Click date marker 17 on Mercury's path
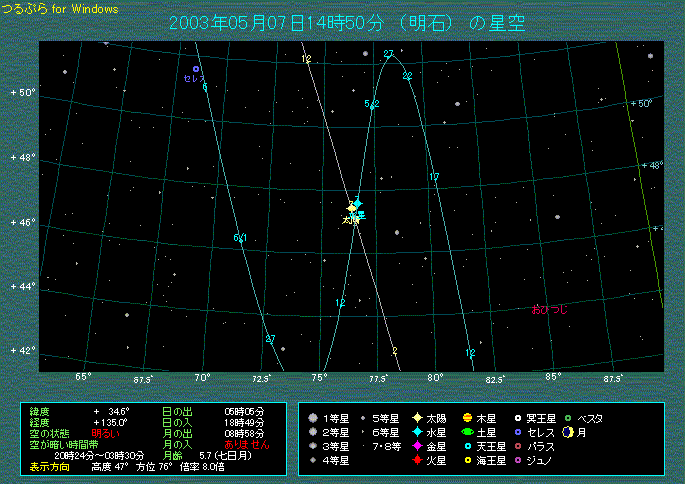685x484 pixels. (434, 177)
